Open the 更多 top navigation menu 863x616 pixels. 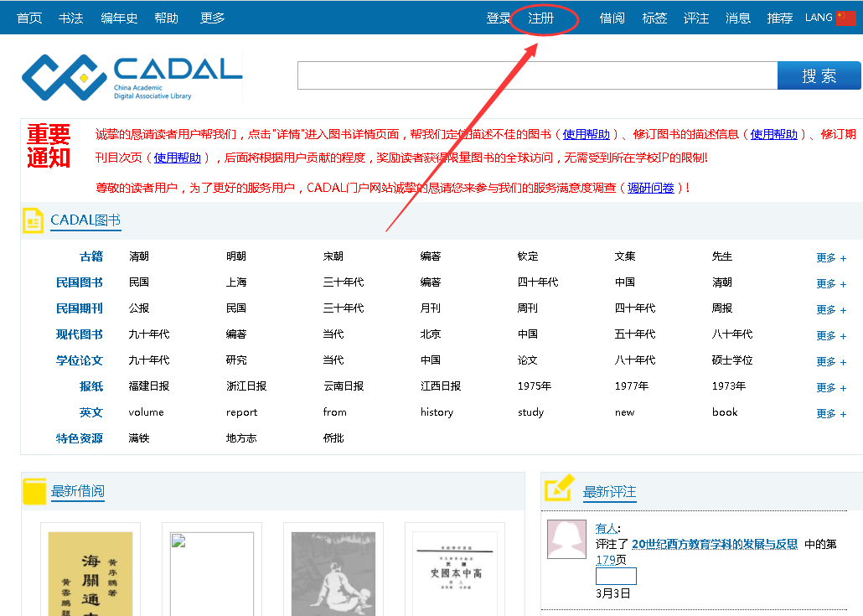[213, 18]
